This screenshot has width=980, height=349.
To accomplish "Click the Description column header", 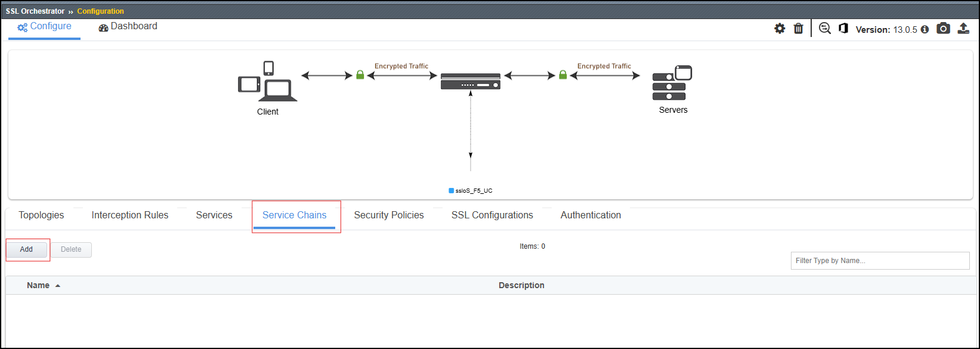I will [521, 286].
